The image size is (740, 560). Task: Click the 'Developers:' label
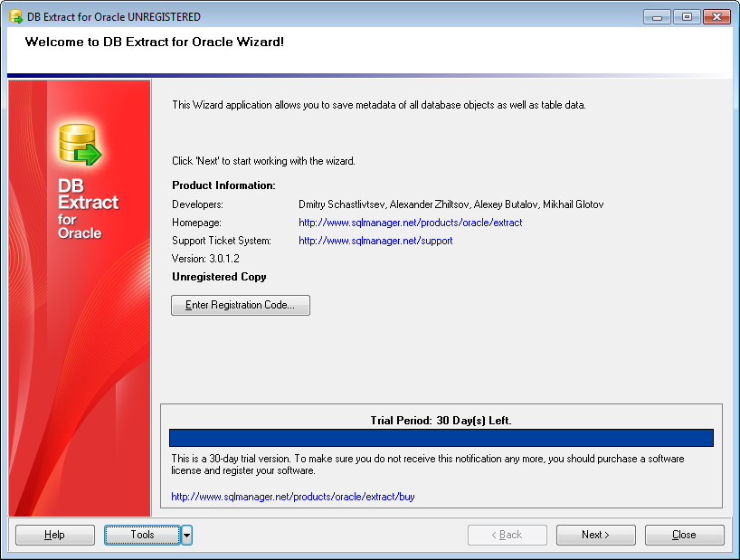[x=197, y=204]
